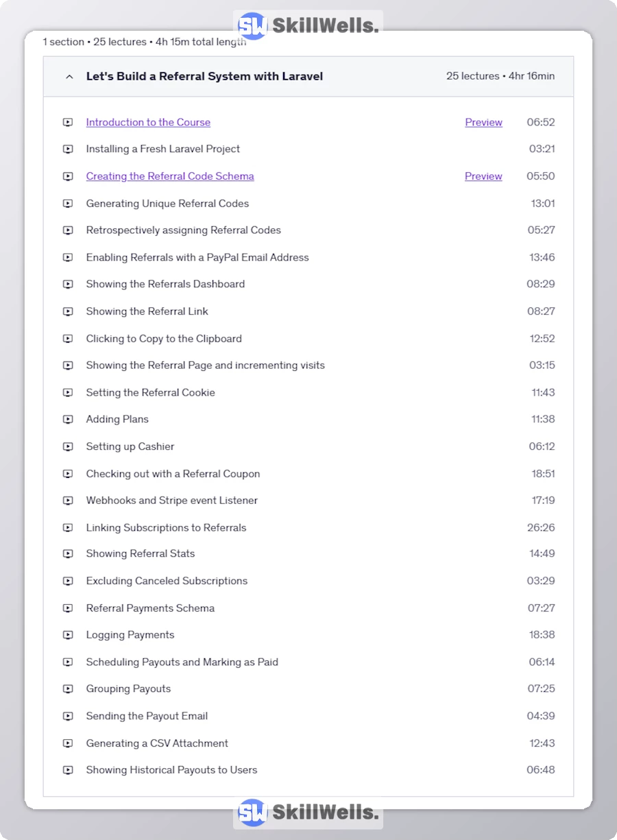The image size is (617, 840).
Task: Click the video icon beside Showing Referral Stats
Action: 68,554
